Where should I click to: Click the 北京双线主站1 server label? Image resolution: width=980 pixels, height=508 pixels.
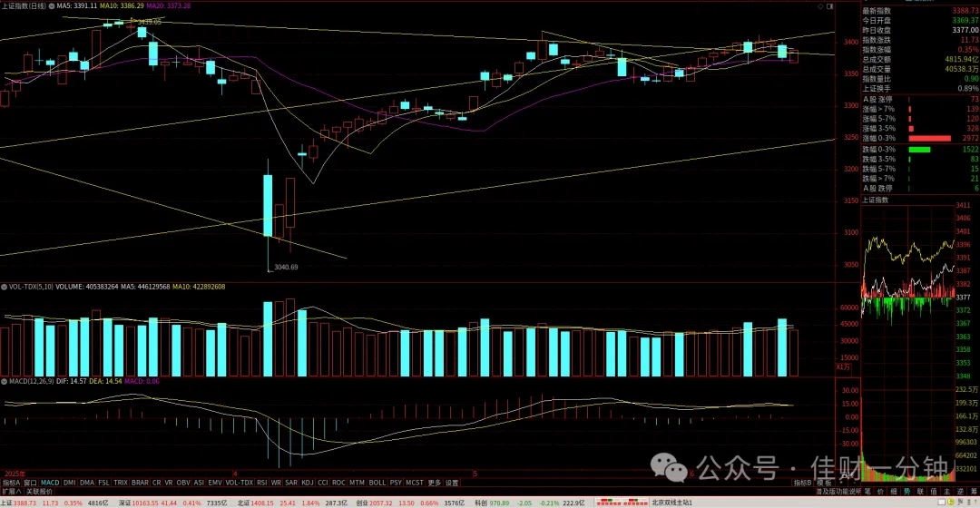point(672,503)
